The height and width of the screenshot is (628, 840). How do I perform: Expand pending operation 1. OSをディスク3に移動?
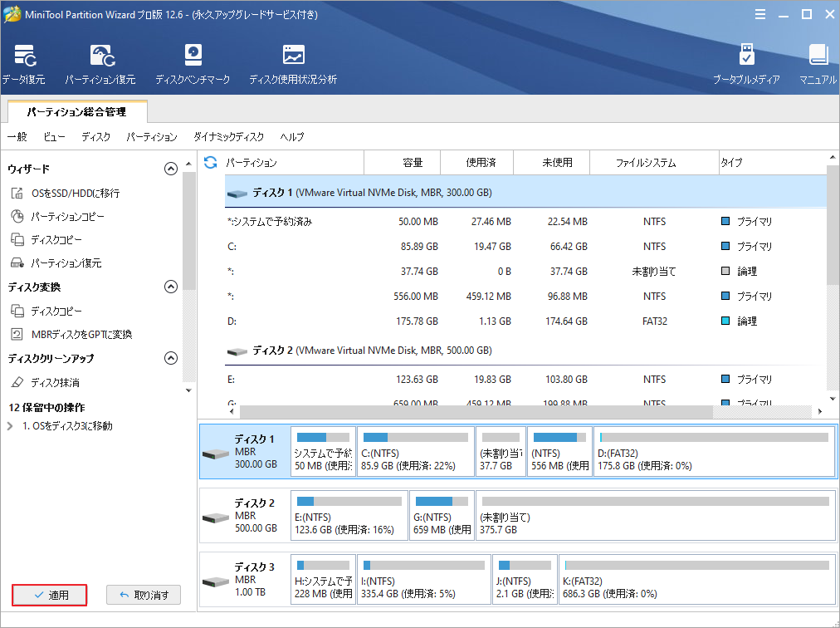10,426
